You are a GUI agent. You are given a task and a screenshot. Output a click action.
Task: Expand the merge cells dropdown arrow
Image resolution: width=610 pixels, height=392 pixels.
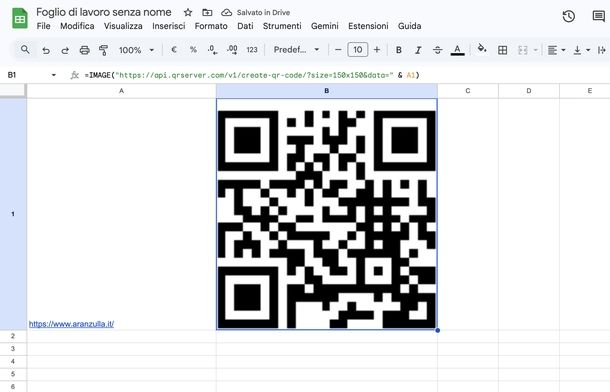[535, 50]
